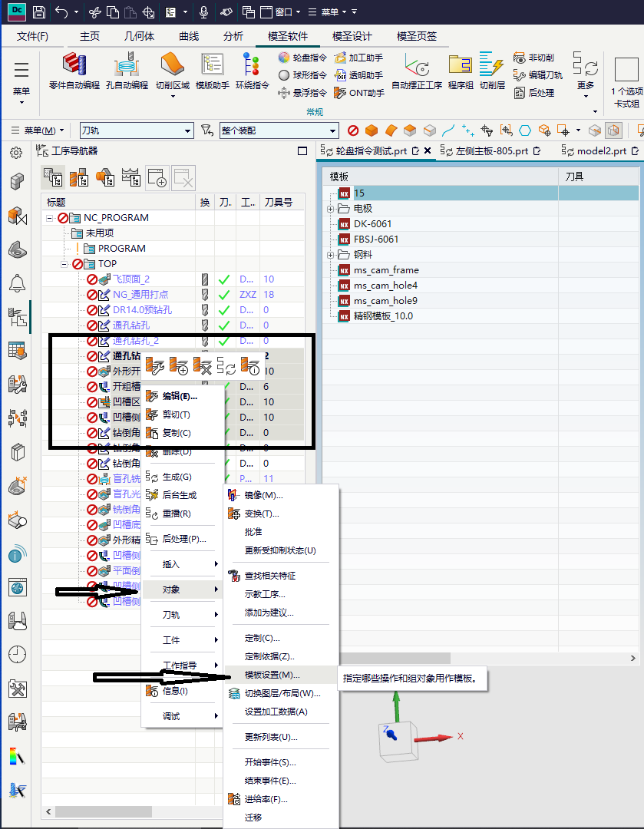
Task: Open 零件自动编程 tool
Action: coord(74,71)
